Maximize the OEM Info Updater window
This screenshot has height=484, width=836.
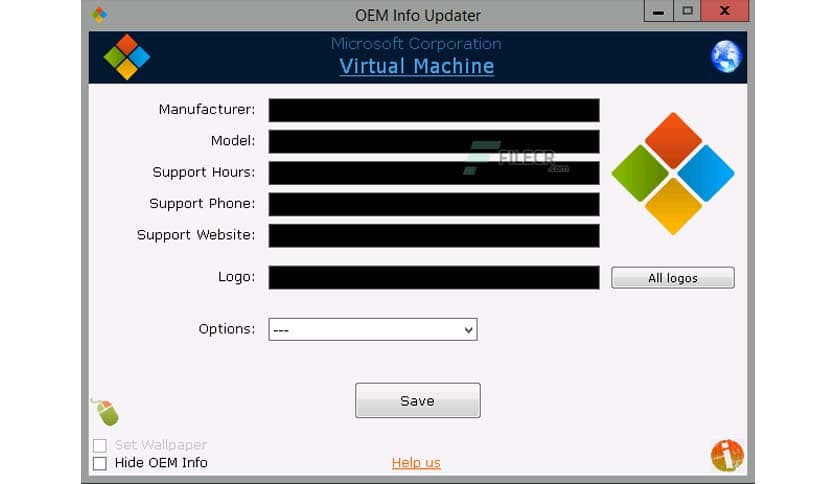point(687,11)
